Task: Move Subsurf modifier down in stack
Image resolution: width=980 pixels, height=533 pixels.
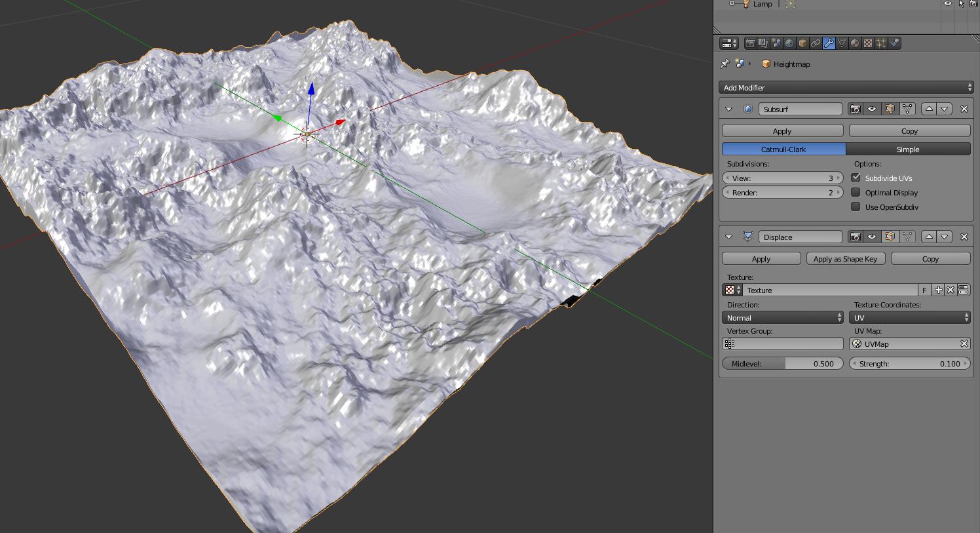Action: tap(945, 109)
